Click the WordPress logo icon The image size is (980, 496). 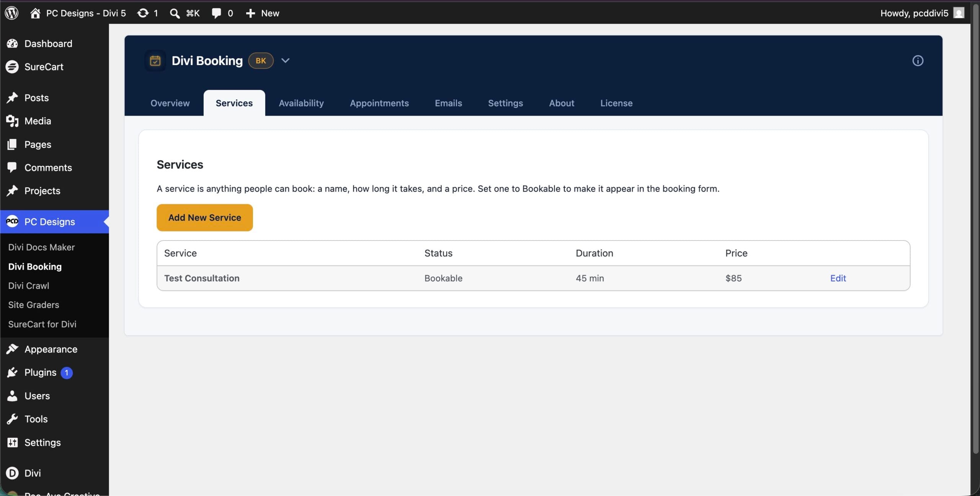coord(12,13)
